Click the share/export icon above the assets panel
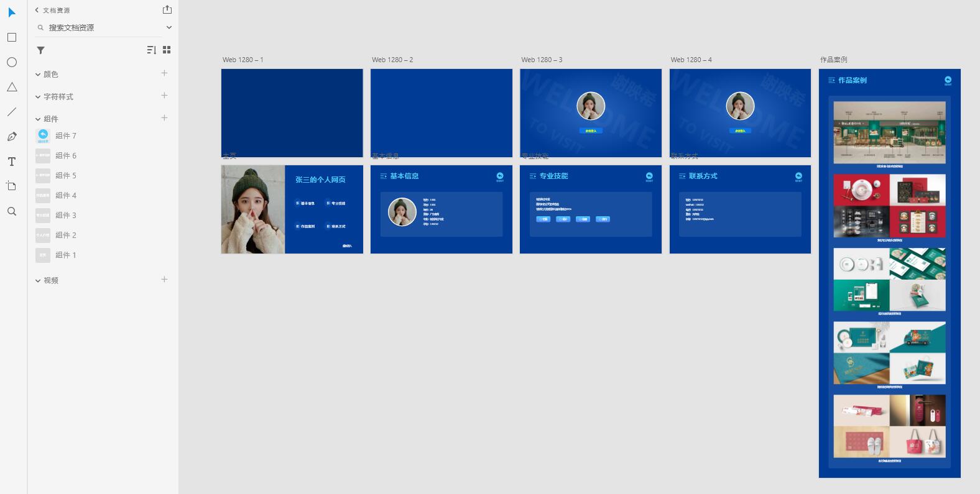This screenshot has height=494, width=980. 167,9
